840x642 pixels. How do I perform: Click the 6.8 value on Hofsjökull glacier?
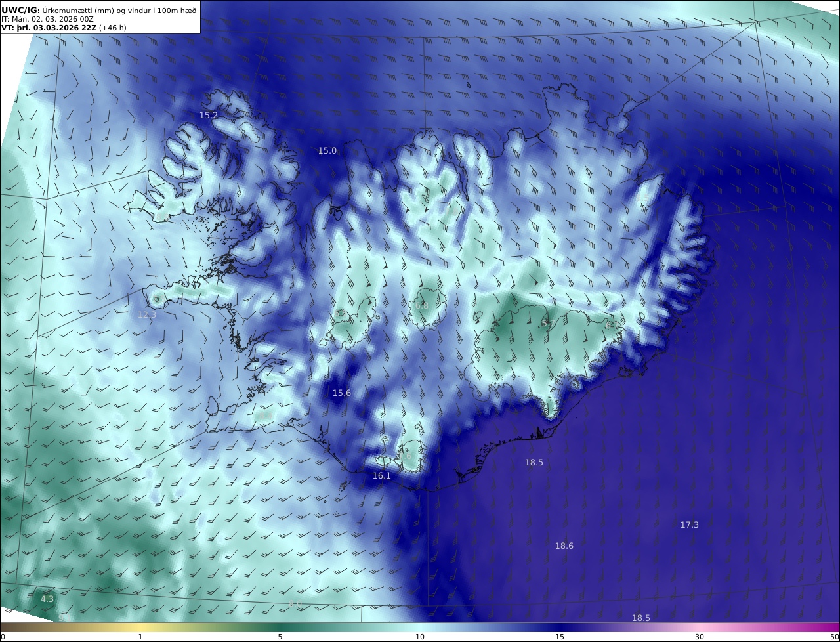(421, 305)
